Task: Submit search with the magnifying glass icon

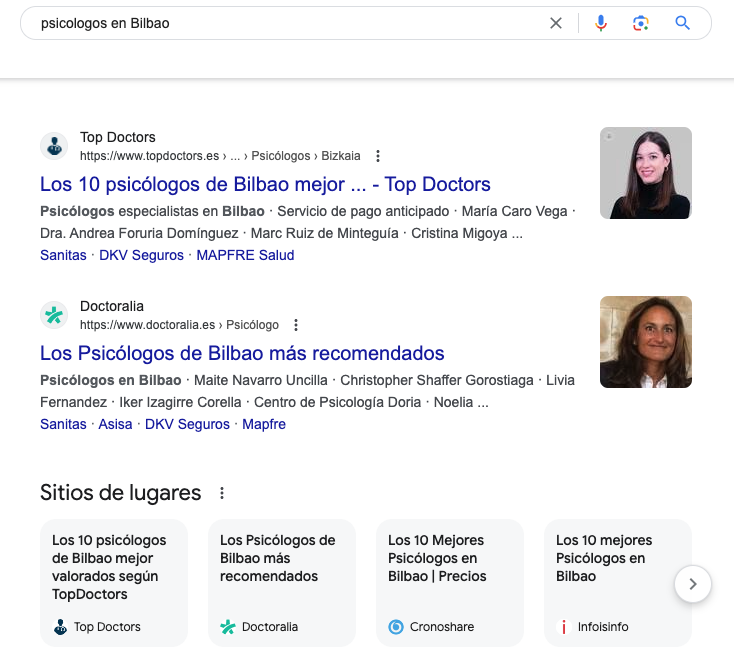Action: [x=682, y=23]
